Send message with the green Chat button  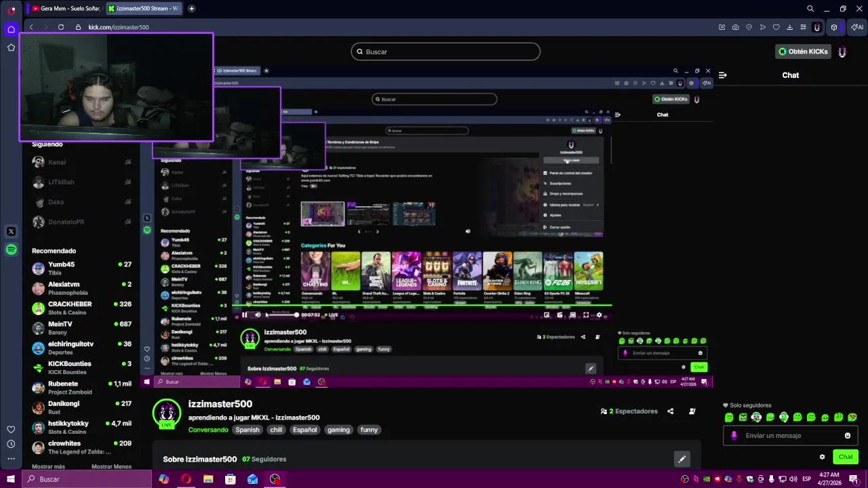[x=846, y=457]
